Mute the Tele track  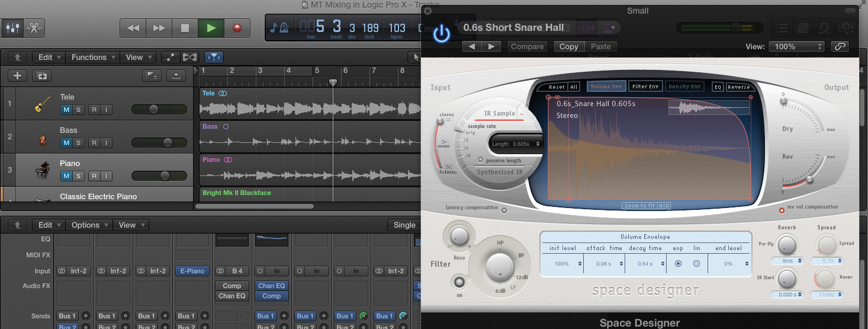pyautogui.click(x=66, y=110)
